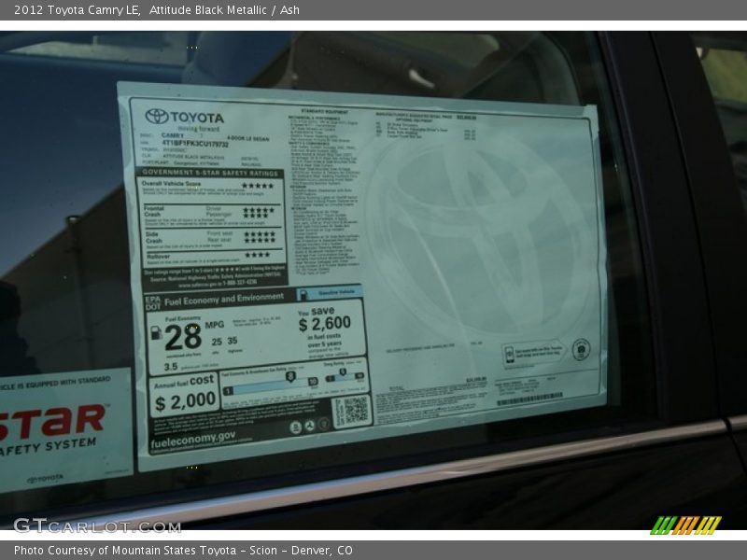The image size is (747, 560).
Task: Click the "35" highway MPG value
Action: (232, 341)
